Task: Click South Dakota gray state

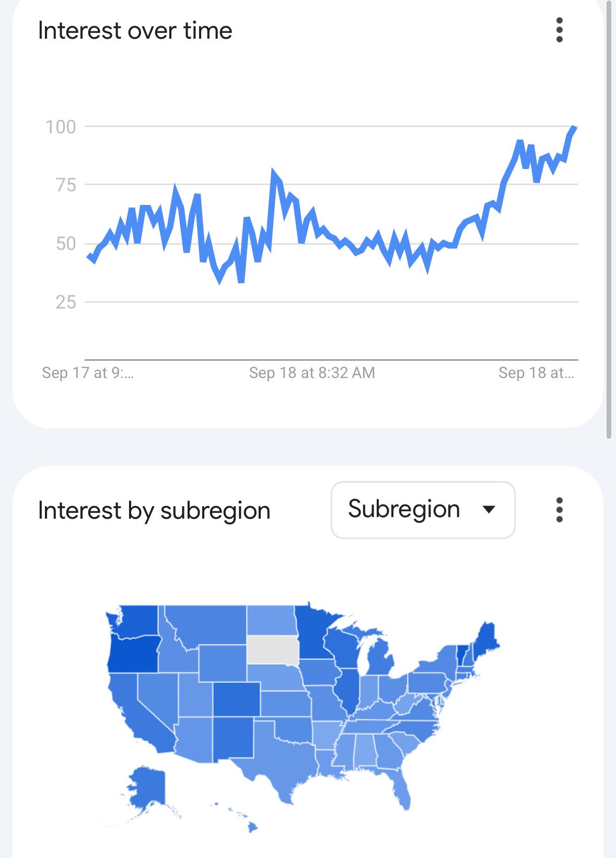Action: click(x=273, y=650)
